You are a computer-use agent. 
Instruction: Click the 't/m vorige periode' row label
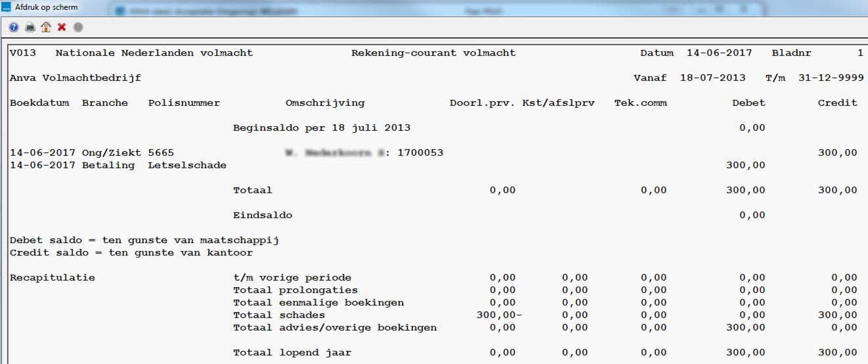tap(292, 277)
